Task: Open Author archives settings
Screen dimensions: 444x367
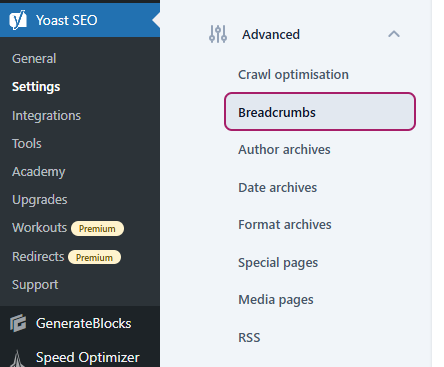Action: pyautogui.click(x=284, y=150)
